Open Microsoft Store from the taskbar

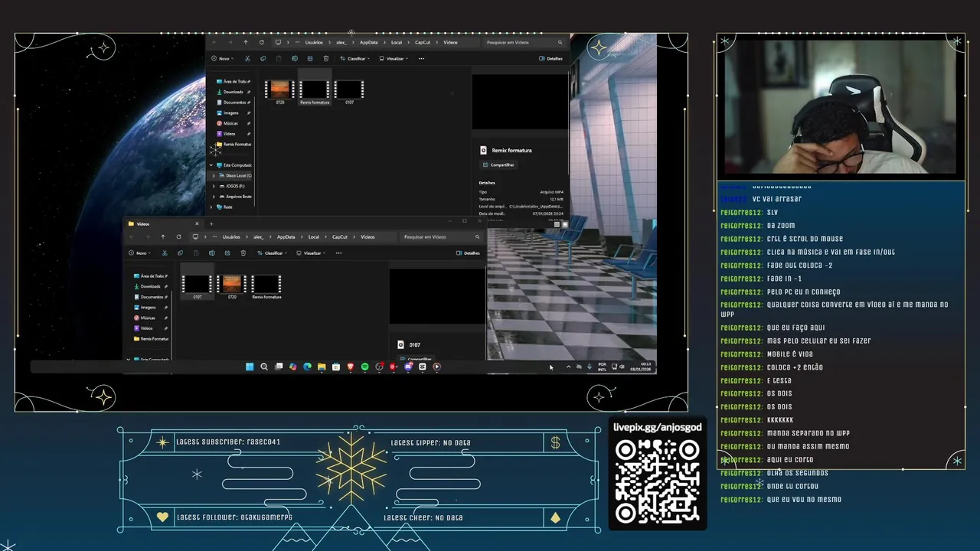[336, 367]
